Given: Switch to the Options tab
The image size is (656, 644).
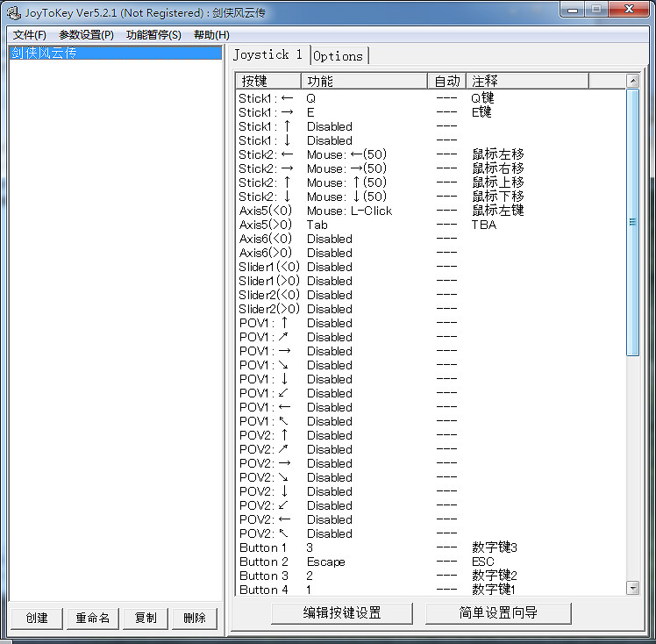Looking at the screenshot, I should click(x=339, y=55).
